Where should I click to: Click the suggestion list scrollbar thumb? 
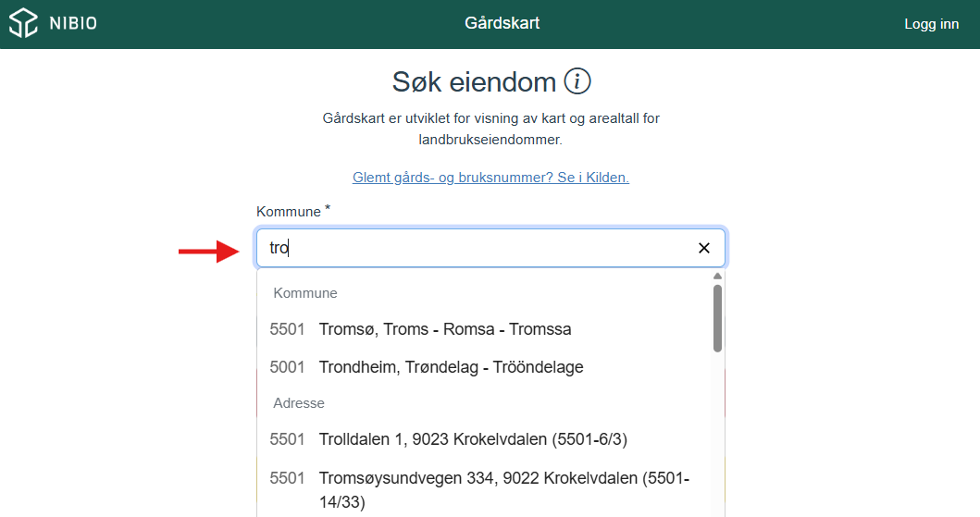coord(717,318)
